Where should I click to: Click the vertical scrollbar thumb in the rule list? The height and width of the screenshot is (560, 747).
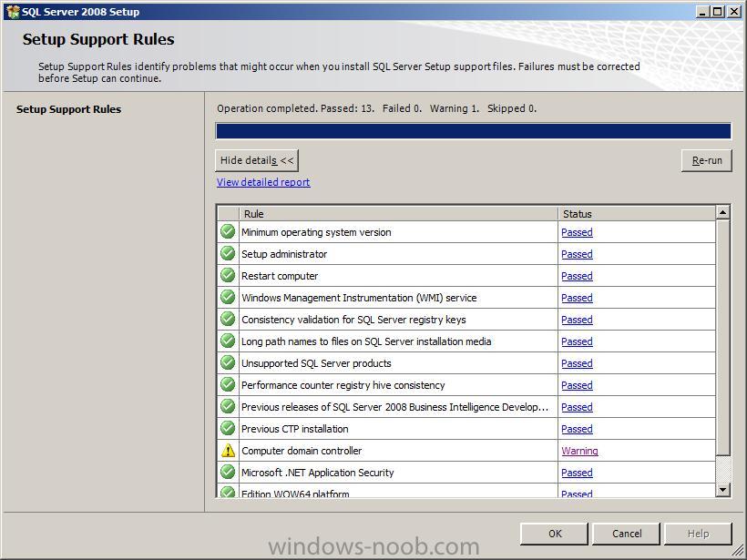click(722, 337)
